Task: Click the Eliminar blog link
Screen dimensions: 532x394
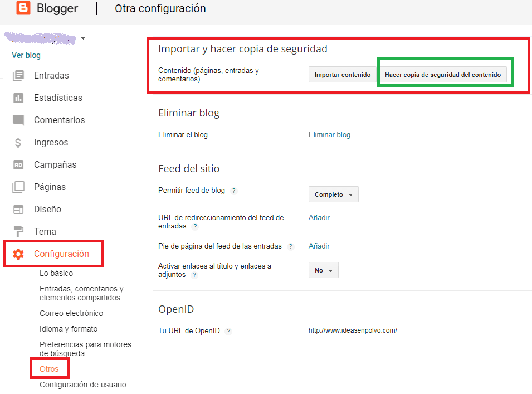Action: 329,135
